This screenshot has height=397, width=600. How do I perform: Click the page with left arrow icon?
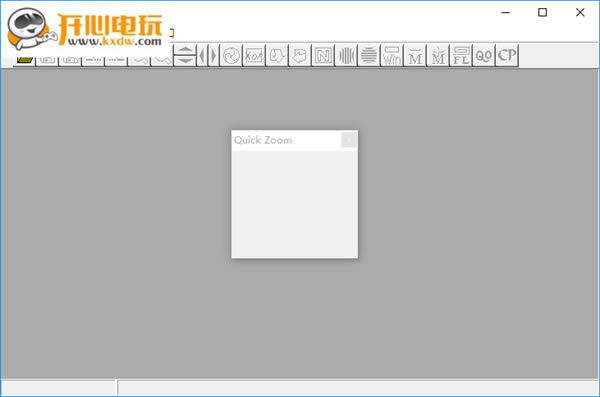tap(300, 56)
